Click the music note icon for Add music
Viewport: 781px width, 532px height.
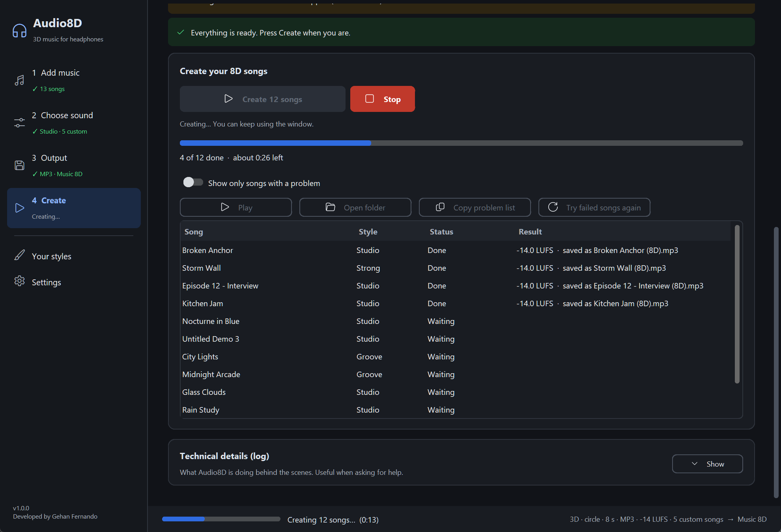pyautogui.click(x=19, y=80)
